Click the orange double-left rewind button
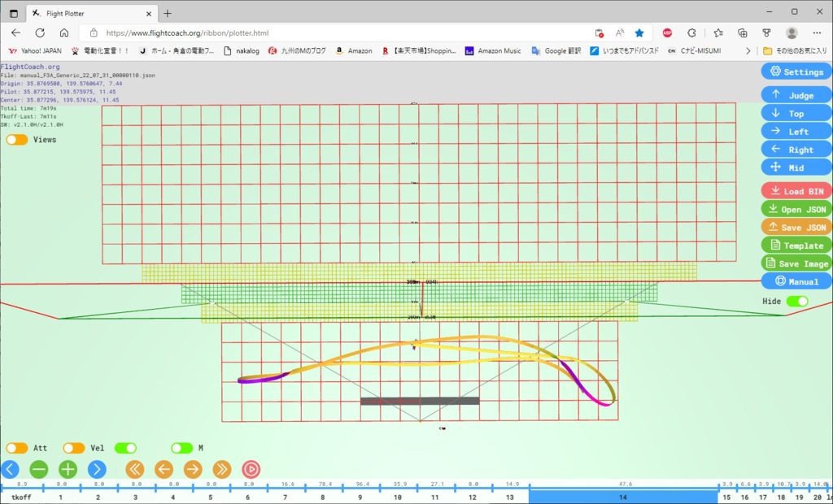The image size is (833, 504). [x=135, y=470]
